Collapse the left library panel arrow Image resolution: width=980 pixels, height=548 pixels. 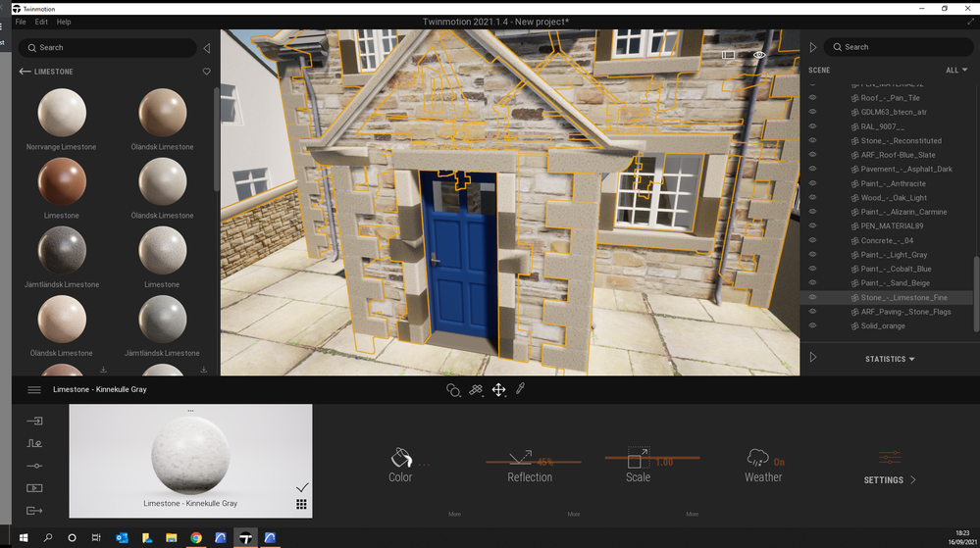206,48
